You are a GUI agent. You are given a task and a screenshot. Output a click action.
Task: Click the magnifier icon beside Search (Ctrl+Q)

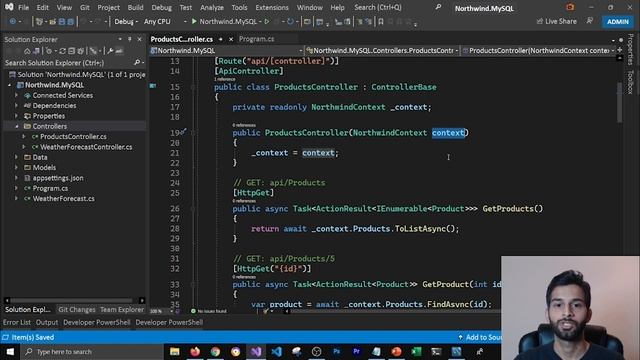point(438,7)
